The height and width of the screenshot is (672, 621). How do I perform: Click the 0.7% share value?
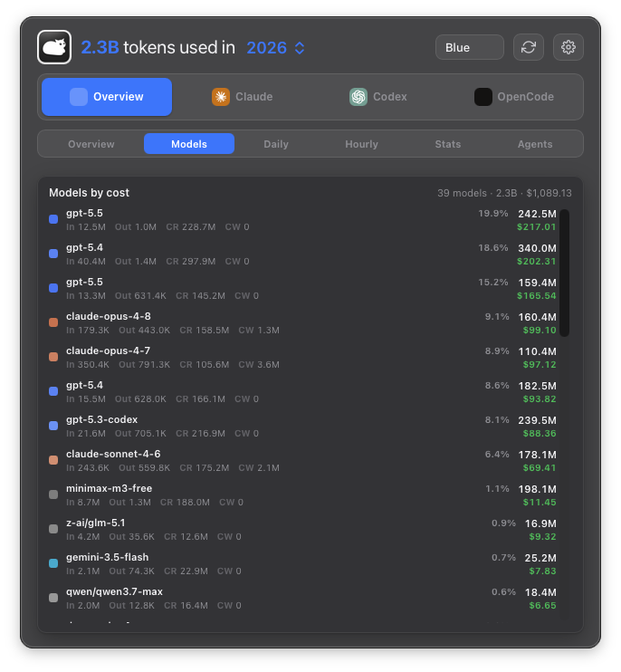coord(503,558)
